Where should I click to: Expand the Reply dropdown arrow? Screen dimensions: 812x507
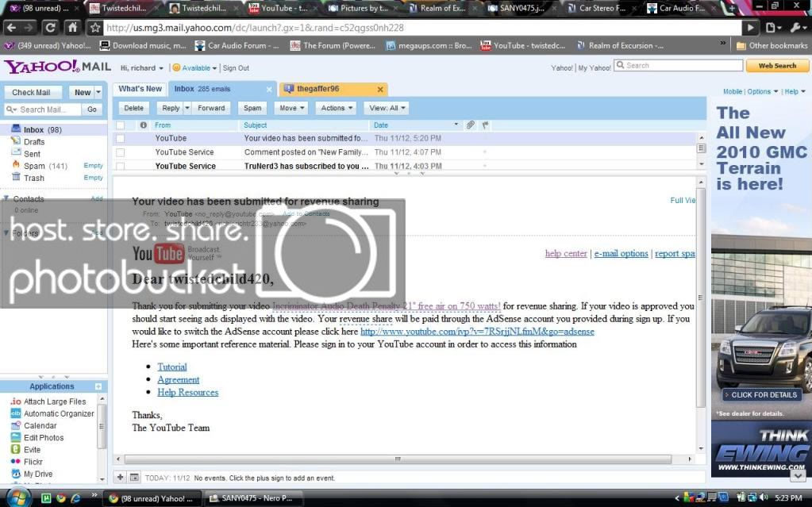click(x=187, y=108)
